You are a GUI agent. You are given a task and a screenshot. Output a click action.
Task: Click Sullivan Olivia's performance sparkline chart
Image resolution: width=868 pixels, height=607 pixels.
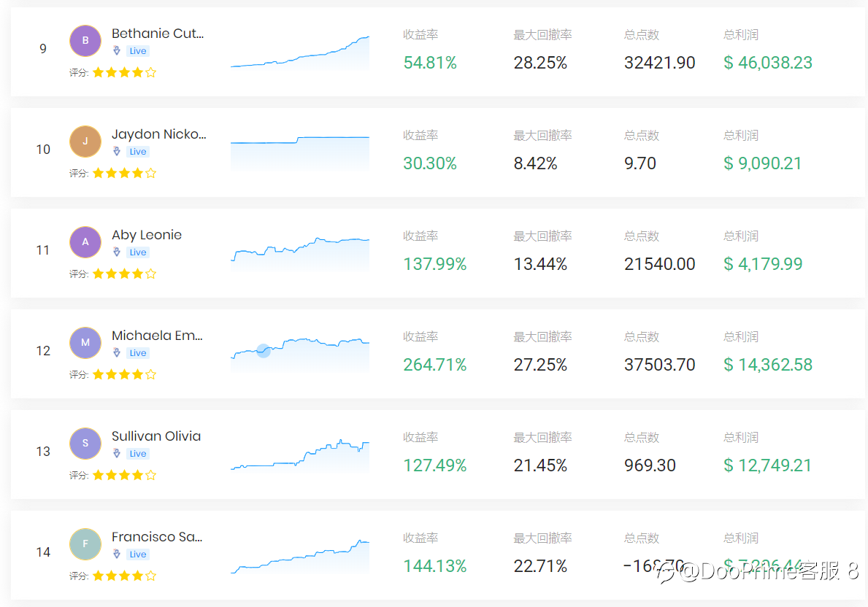300,455
